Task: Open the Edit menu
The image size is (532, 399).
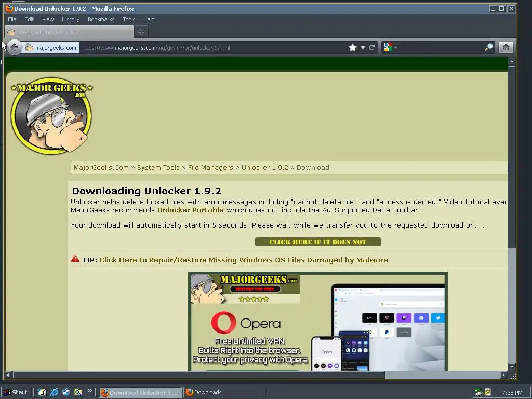Action: coord(29,19)
